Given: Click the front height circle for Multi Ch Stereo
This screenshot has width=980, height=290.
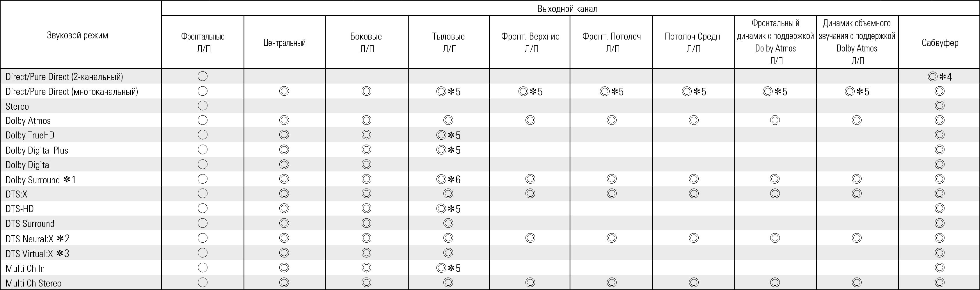Looking at the screenshot, I should pyautogui.click(x=530, y=282).
